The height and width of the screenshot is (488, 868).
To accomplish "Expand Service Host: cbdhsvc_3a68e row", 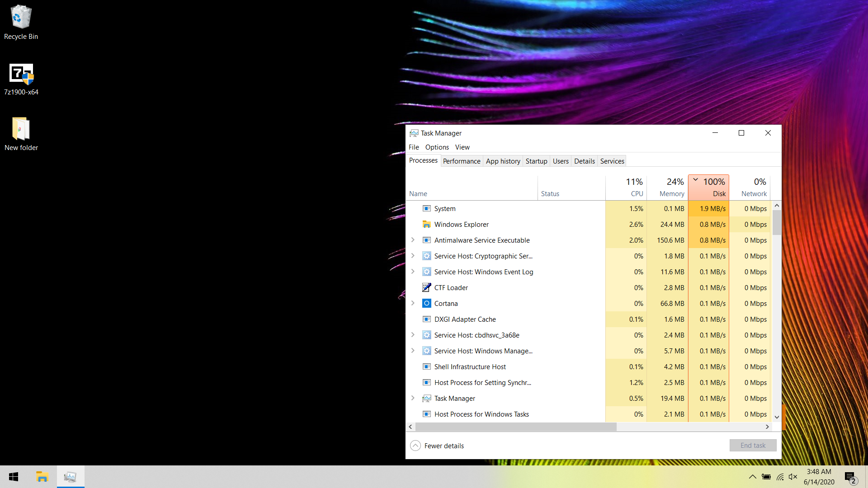I will (x=413, y=335).
